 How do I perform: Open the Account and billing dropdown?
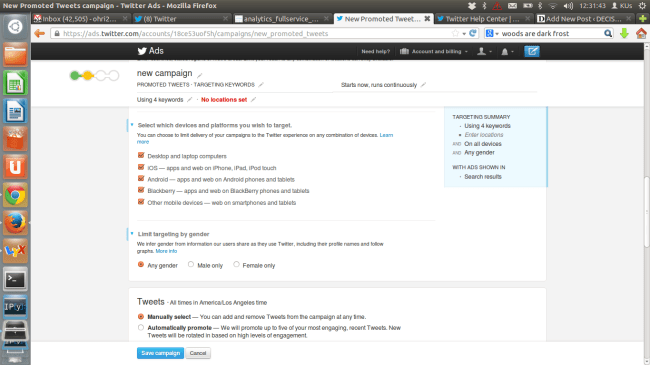pos(434,51)
